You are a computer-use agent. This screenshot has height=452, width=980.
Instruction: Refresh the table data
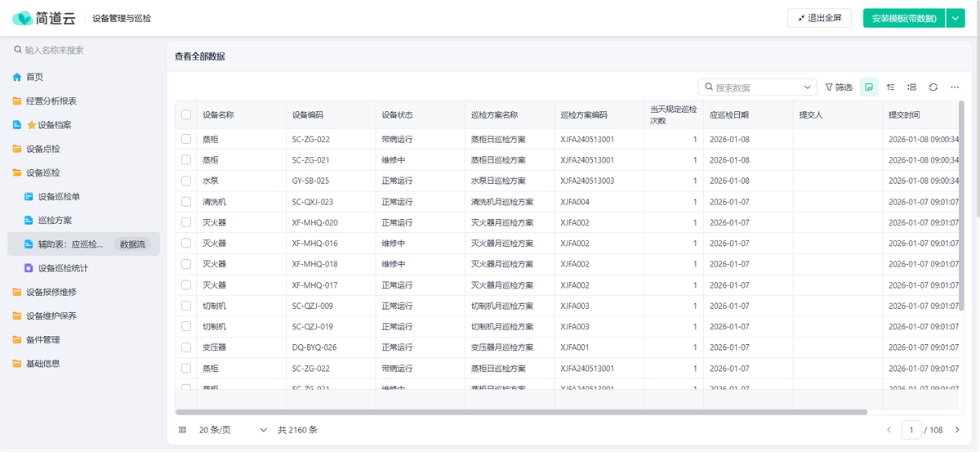[933, 87]
